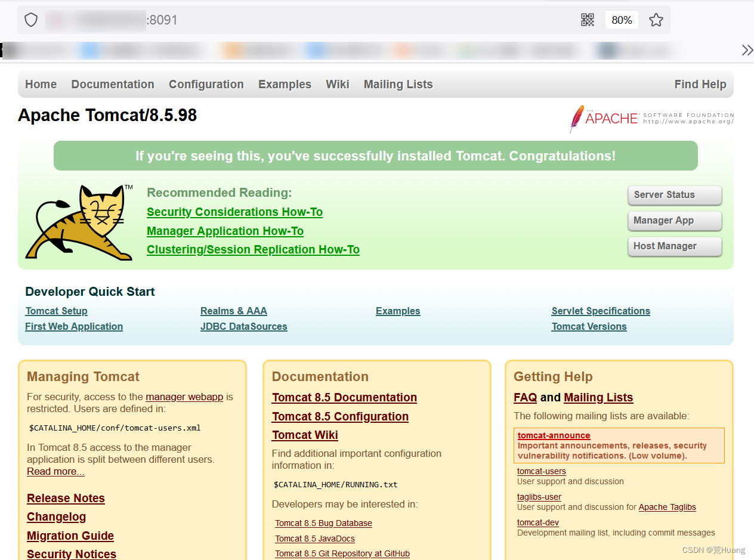Show more bookmarks via the double chevron
The height and width of the screenshot is (560, 754).
point(747,50)
